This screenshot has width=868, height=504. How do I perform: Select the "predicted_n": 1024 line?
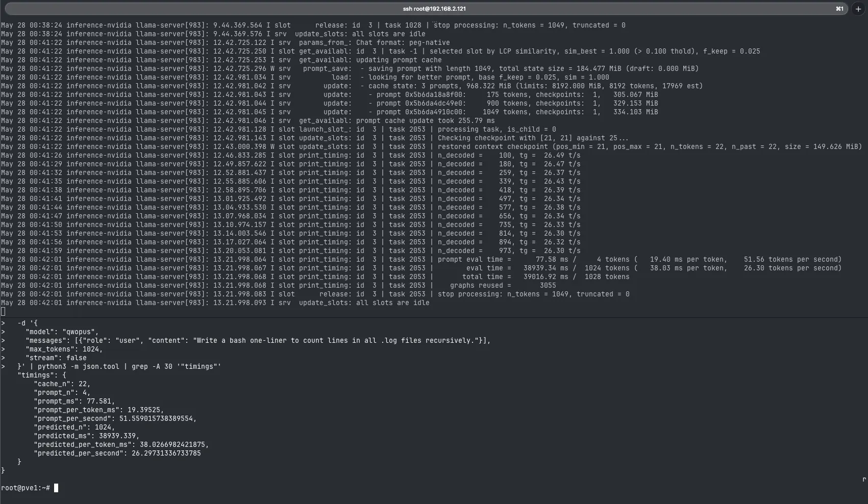point(75,427)
